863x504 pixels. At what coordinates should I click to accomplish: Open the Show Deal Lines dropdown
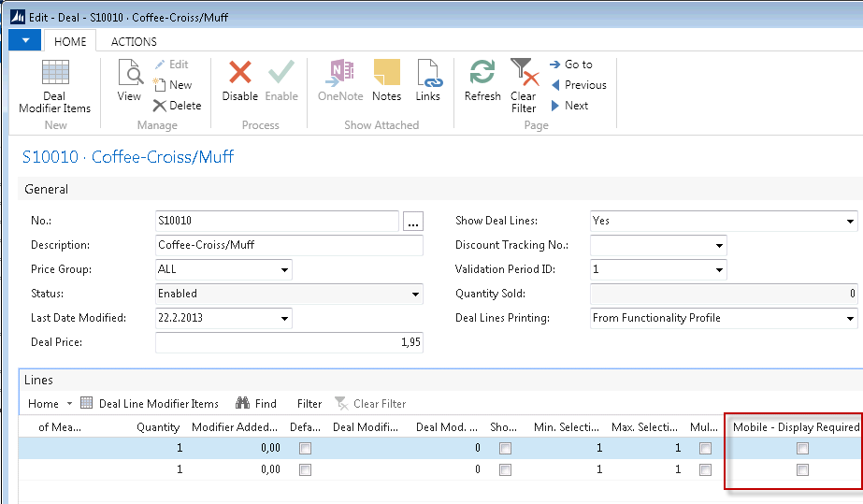(850, 222)
